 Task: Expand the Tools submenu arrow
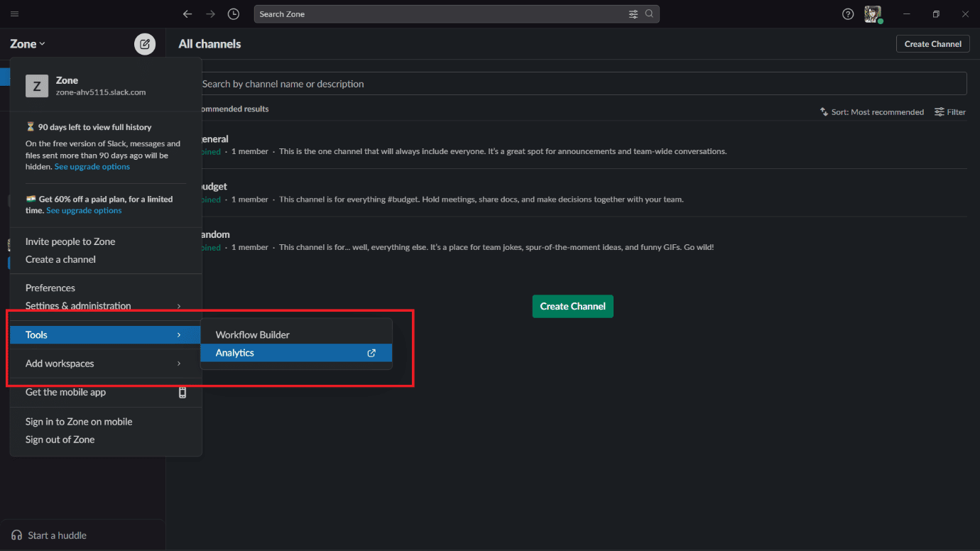pyautogui.click(x=179, y=335)
